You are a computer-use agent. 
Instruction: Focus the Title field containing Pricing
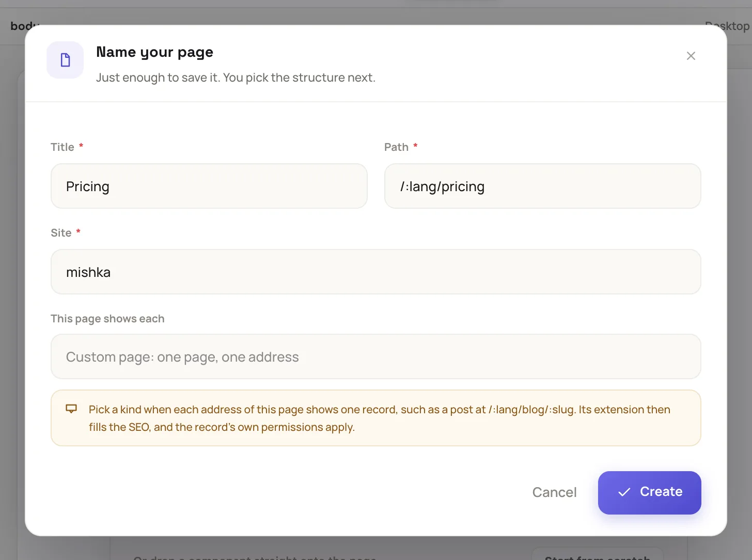point(209,186)
